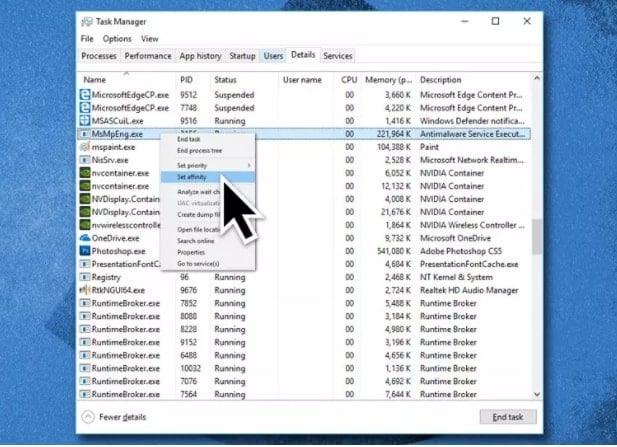Switch to the App history tab

(200, 56)
